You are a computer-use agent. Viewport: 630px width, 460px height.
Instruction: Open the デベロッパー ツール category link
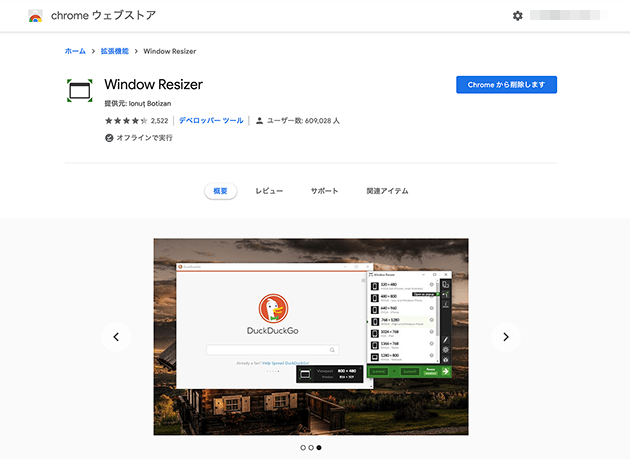click(x=211, y=121)
